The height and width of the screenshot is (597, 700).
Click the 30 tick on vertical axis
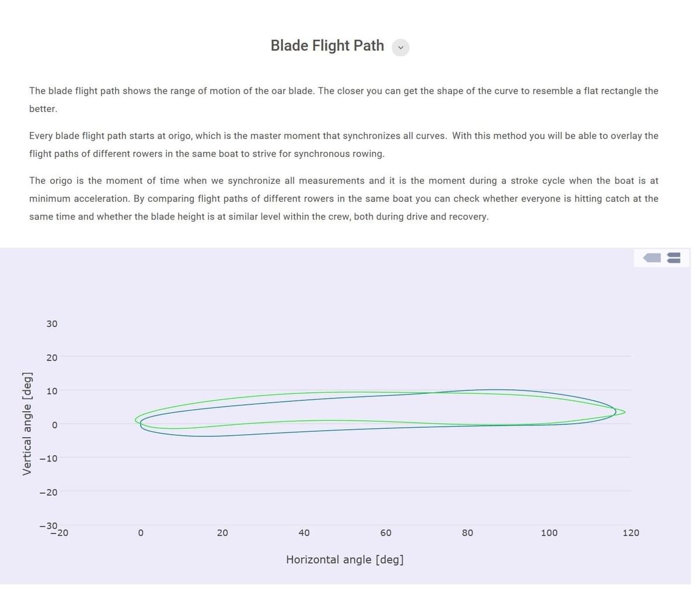[x=52, y=324]
